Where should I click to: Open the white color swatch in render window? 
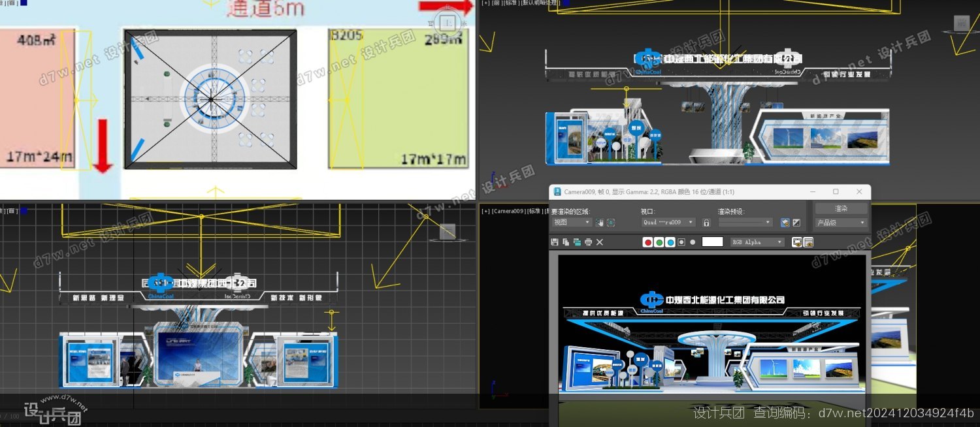[712, 242]
